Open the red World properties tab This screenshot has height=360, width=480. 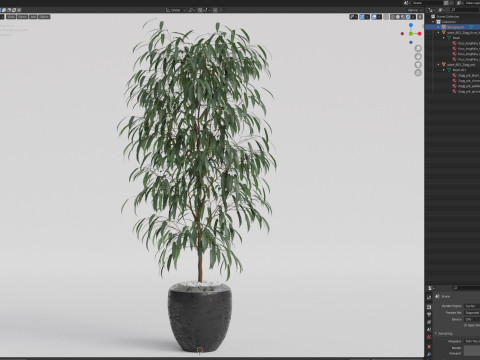429,337
